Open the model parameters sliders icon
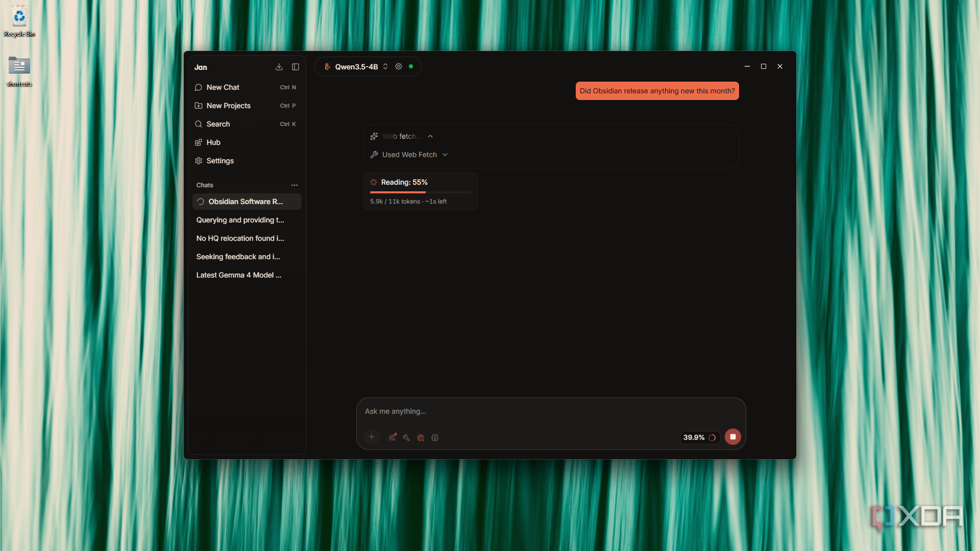980x551 pixels. click(393, 437)
